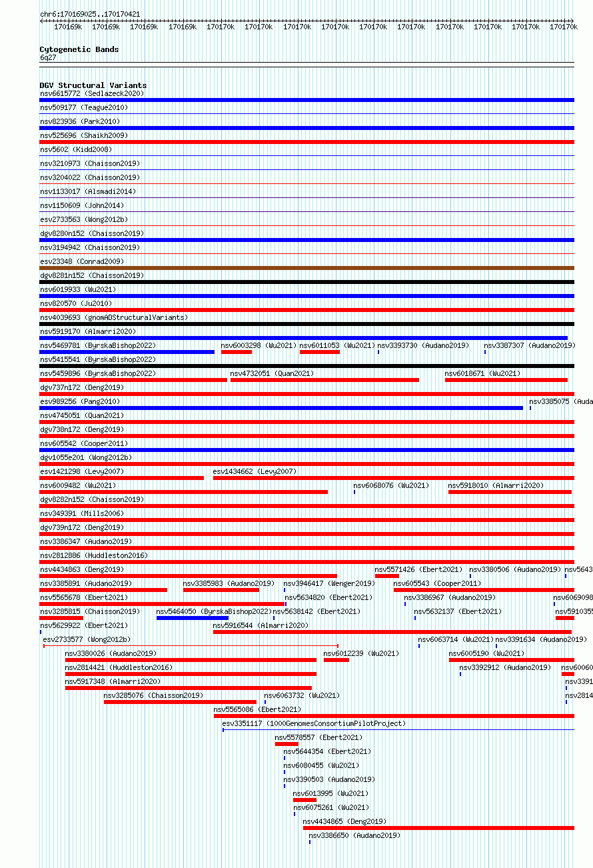The height and width of the screenshot is (868, 593).
Task: Click the brown esv23348 Conrad2009 bar
Action: pyautogui.click(x=306, y=268)
